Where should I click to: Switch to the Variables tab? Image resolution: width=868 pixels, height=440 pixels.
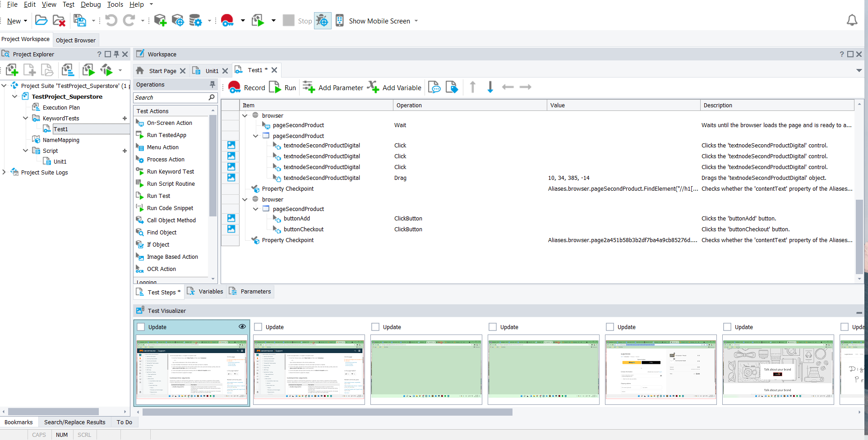205,292
